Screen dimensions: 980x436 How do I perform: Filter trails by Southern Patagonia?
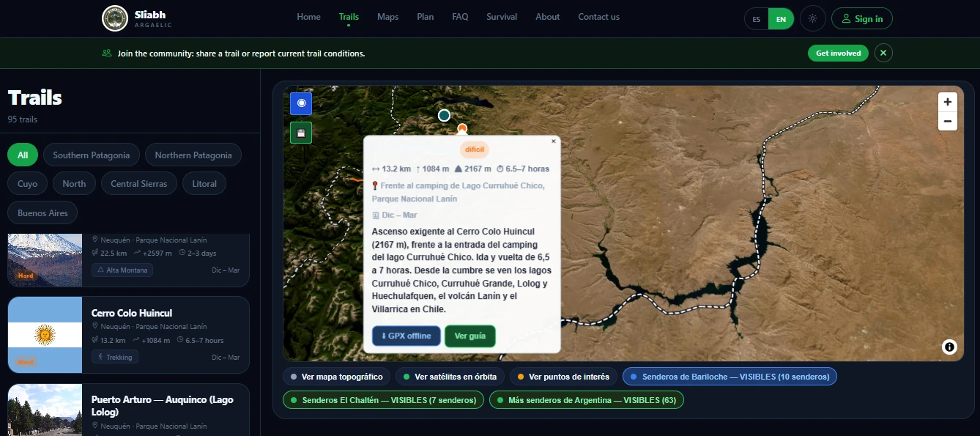(x=92, y=155)
